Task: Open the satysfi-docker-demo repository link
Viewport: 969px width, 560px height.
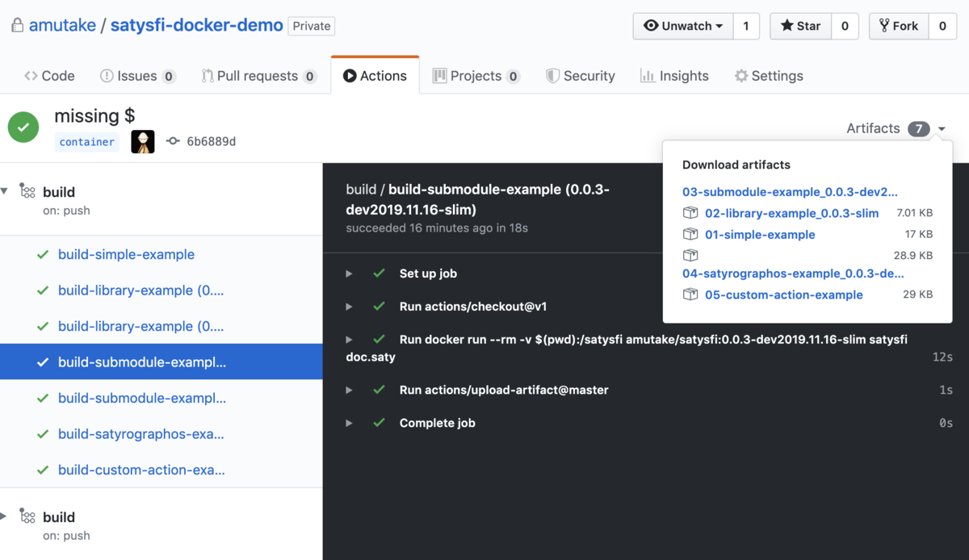Action: [196, 25]
